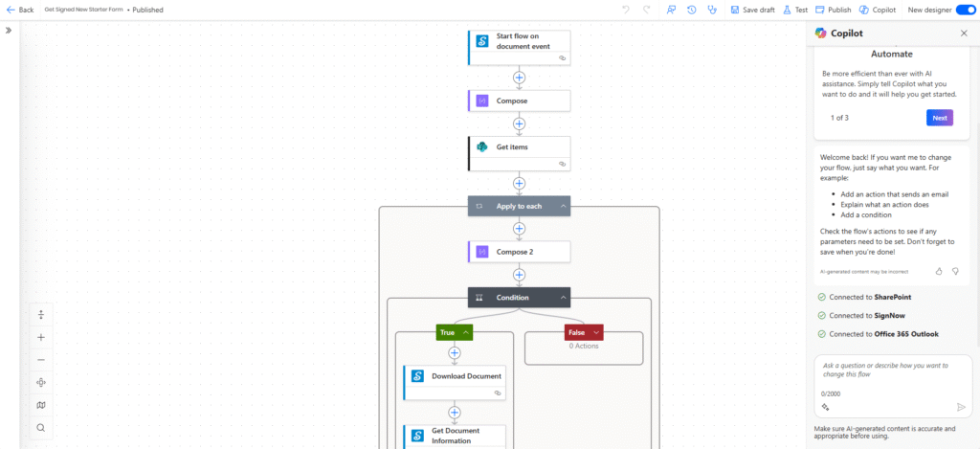Viewport: 980px width, 449px height.
Task: Collapse the True branch chevron
Action: (466, 332)
